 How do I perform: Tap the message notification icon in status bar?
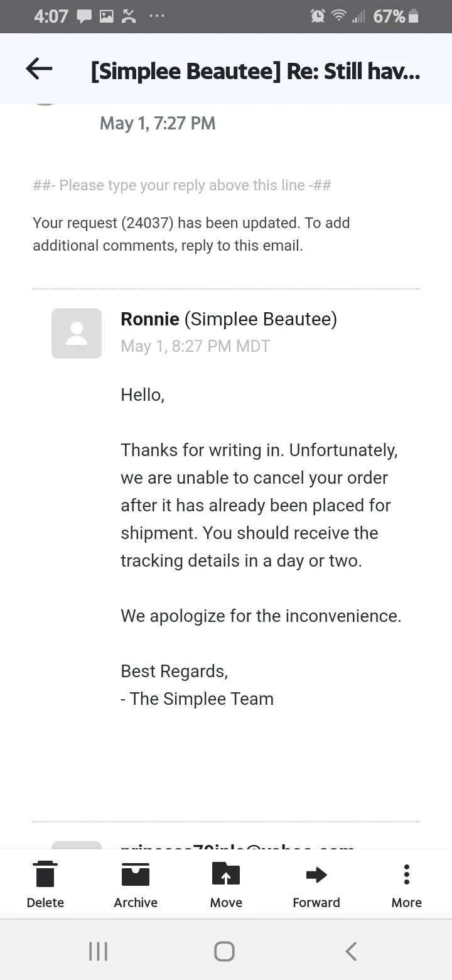click(x=84, y=17)
